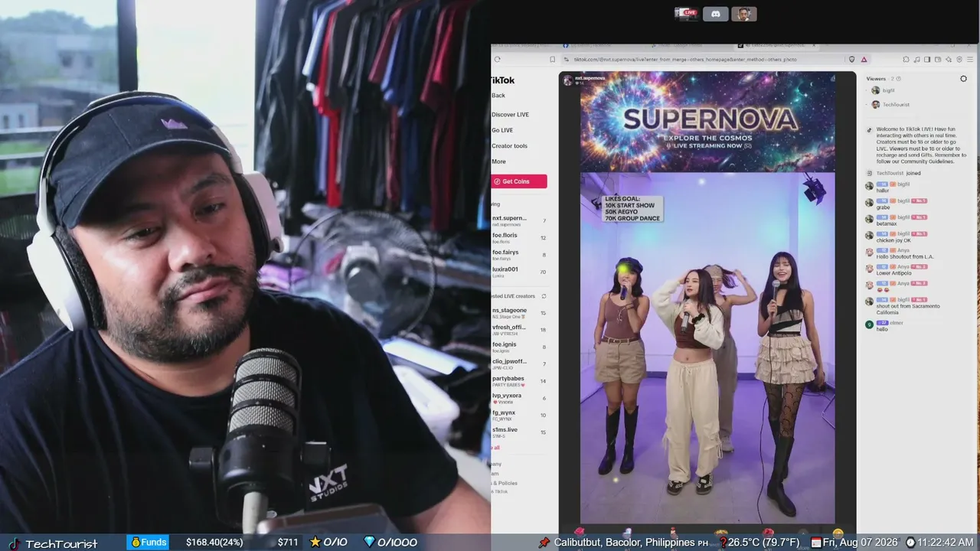980x551 pixels.
Task: Bookmark the current TikTok page
Action: click(552, 59)
